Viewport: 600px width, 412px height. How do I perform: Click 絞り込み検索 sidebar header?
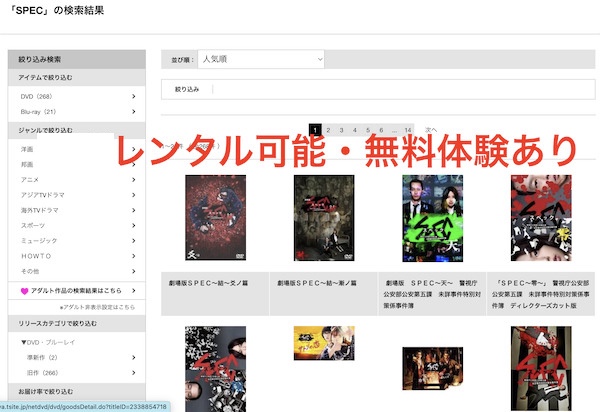click(77, 59)
